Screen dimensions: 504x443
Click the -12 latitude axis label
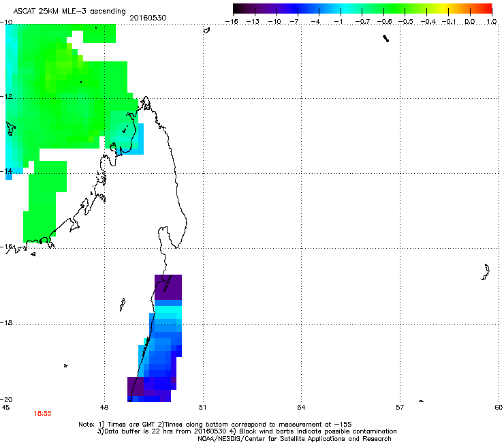tap(6, 97)
